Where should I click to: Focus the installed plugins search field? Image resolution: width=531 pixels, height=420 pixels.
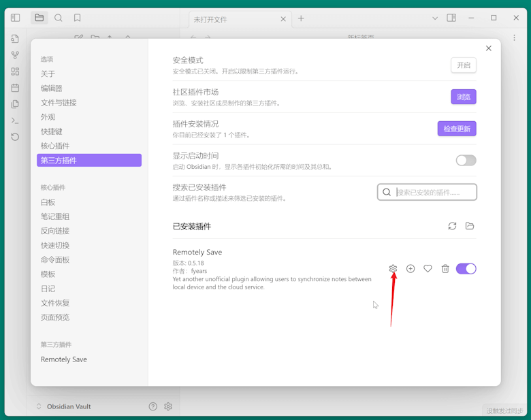click(x=433, y=193)
